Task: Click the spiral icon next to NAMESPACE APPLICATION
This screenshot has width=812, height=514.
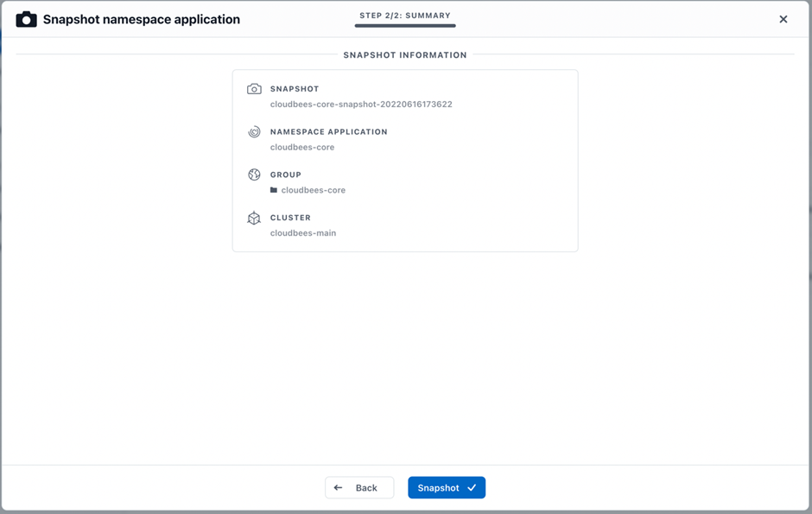Action: tap(254, 132)
